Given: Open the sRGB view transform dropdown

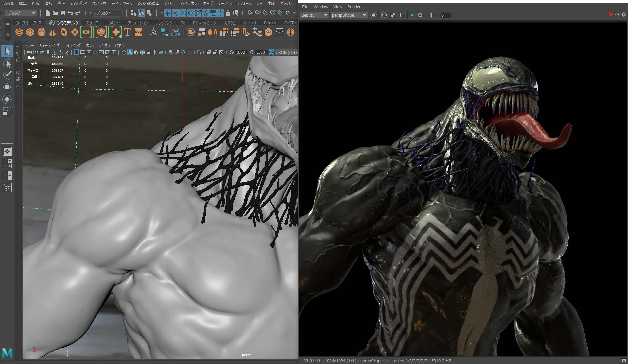Looking at the screenshot, I should click(287, 52).
